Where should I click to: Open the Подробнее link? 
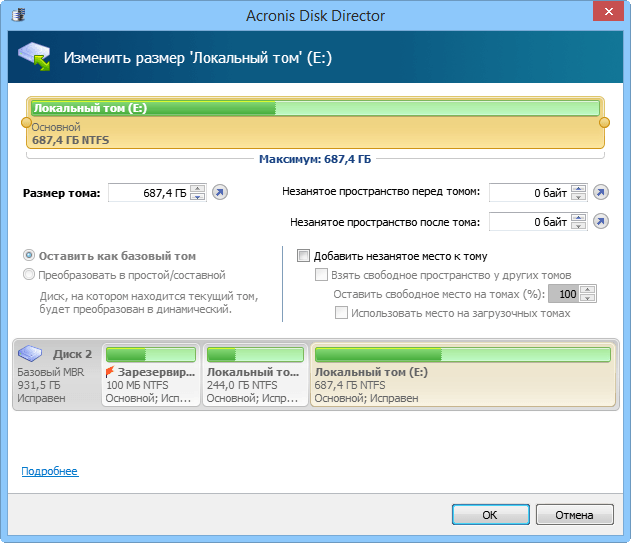coord(50,471)
